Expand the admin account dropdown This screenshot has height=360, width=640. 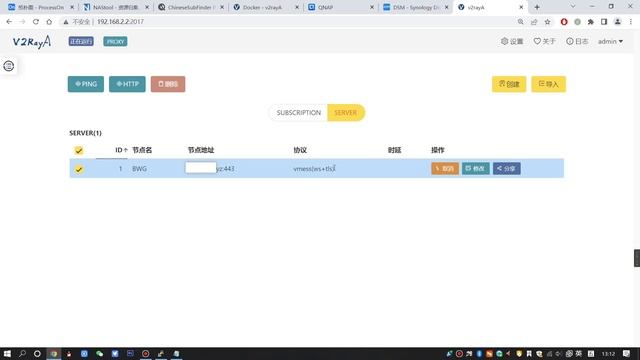pyautogui.click(x=610, y=41)
